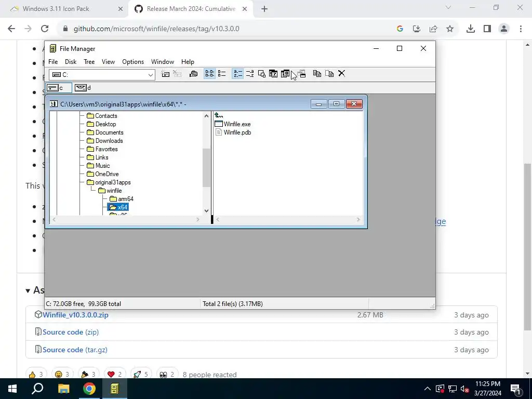The height and width of the screenshot is (399, 532).
Task: Click the File Manager title bar icon
Action: [x=52, y=48]
